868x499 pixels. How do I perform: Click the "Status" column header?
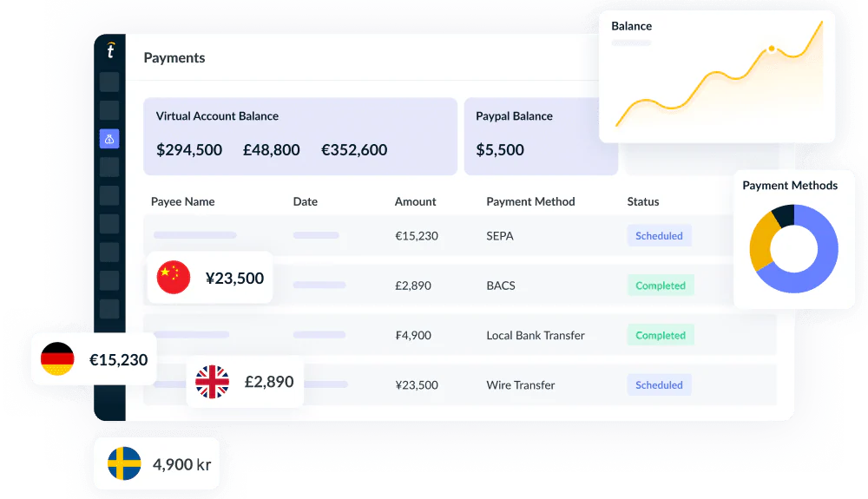642,202
